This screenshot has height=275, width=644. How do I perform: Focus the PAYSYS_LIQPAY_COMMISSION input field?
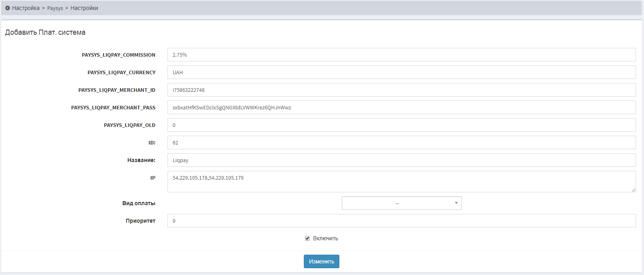(401, 55)
